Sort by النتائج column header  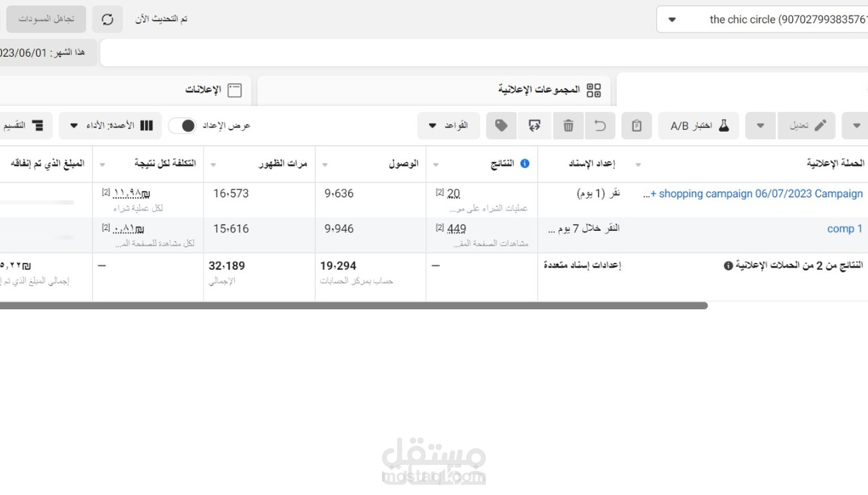pos(502,163)
